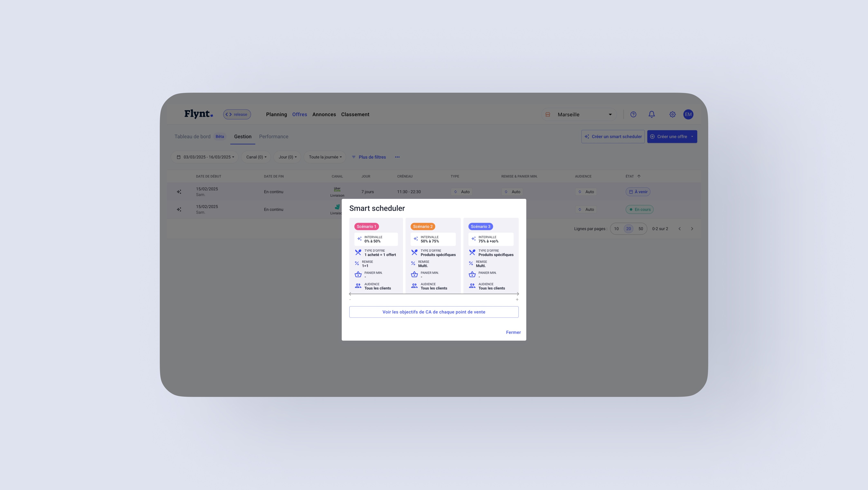The height and width of the screenshot is (490, 868).
Task: Click the ÉTAT column sort arrow
Action: tap(639, 176)
